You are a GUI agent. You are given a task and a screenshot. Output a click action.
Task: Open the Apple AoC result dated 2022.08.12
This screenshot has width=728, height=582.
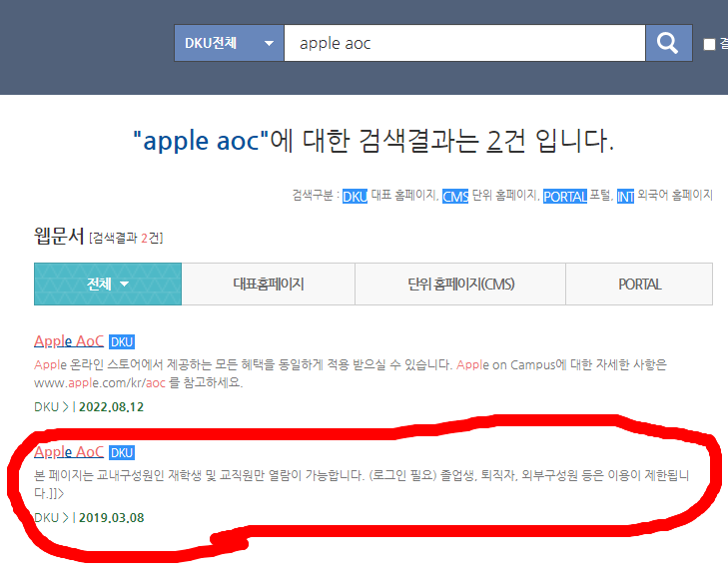pos(69,341)
